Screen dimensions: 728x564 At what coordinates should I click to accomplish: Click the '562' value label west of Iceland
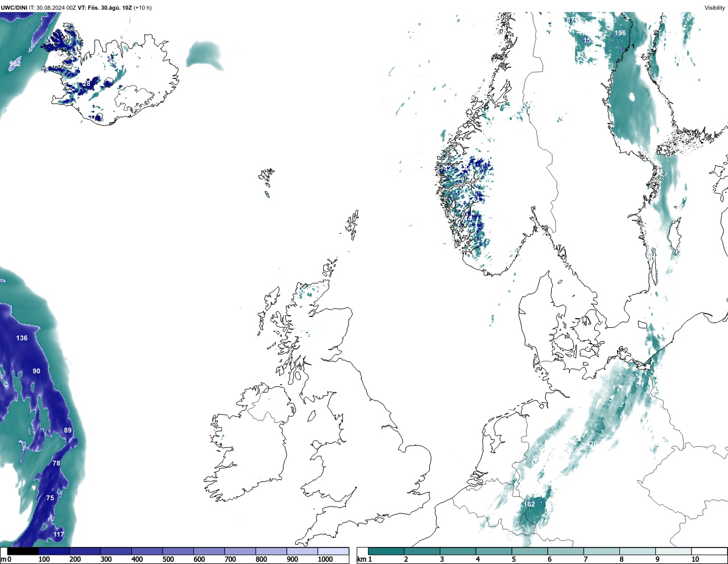(15, 64)
